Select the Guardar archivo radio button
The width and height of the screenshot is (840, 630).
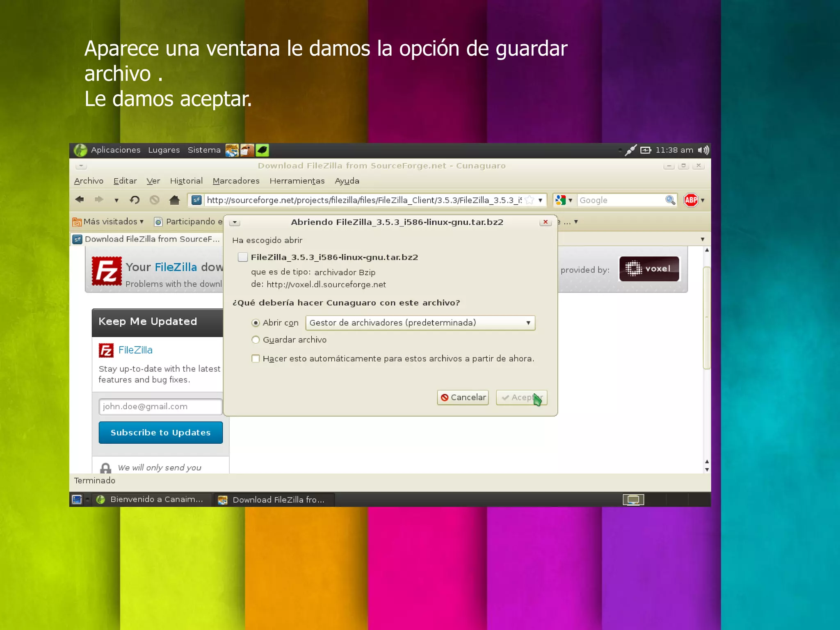pyautogui.click(x=256, y=340)
